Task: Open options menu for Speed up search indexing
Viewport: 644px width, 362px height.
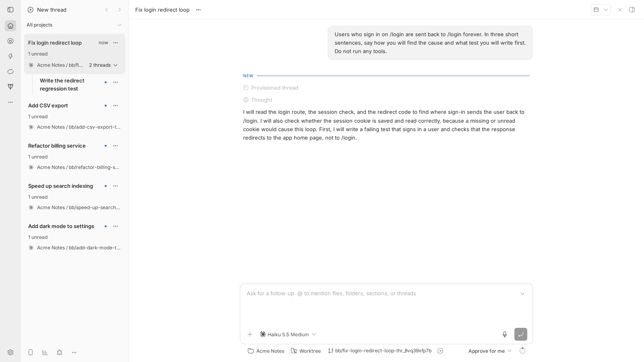Action: (x=116, y=186)
